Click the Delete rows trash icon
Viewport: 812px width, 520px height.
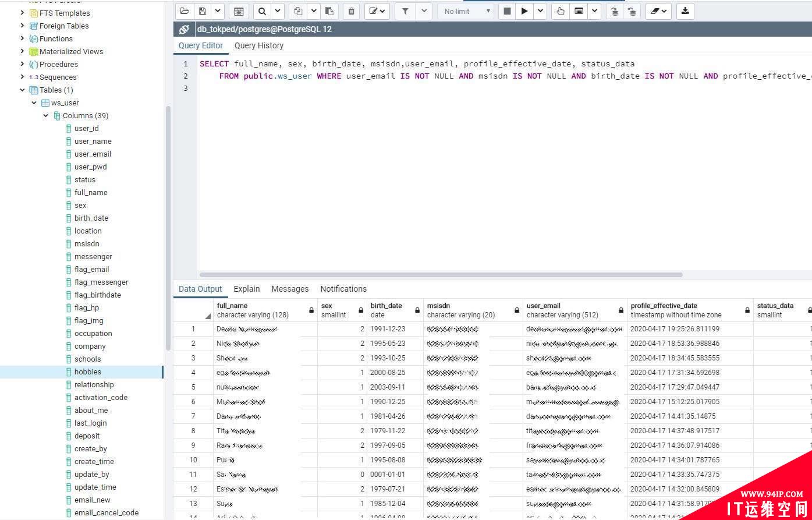351,11
